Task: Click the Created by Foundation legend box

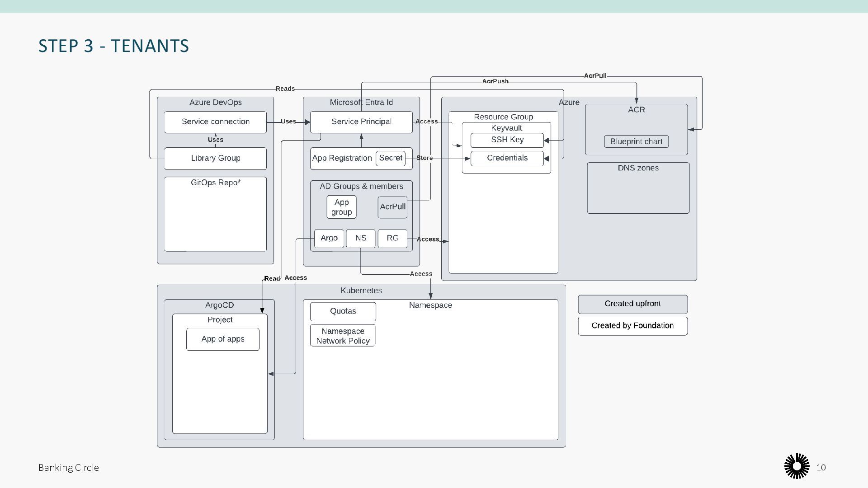Action: pos(632,326)
